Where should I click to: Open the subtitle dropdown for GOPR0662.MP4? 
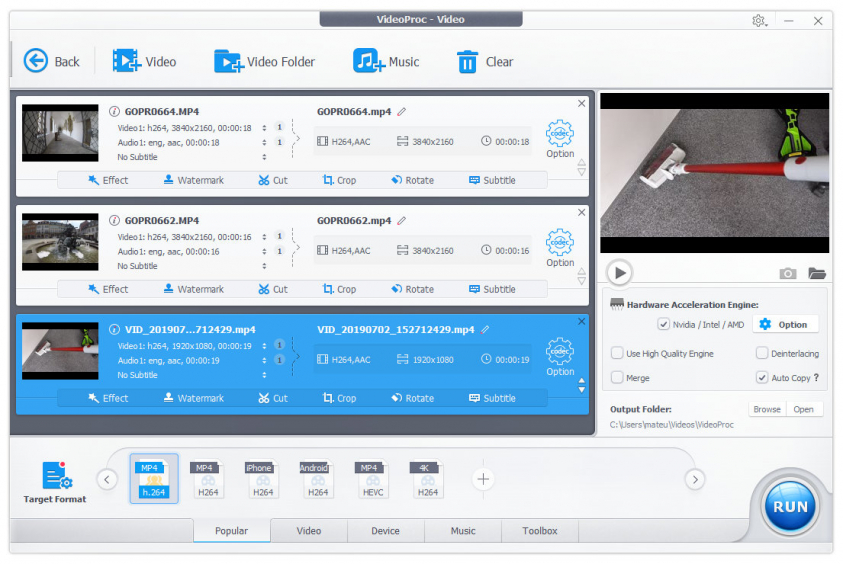coord(264,266)
